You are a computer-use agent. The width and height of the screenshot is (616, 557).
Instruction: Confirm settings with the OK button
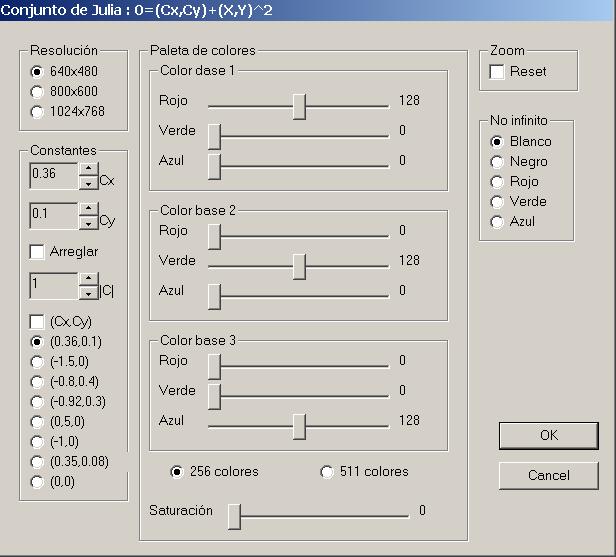[549, 436]
